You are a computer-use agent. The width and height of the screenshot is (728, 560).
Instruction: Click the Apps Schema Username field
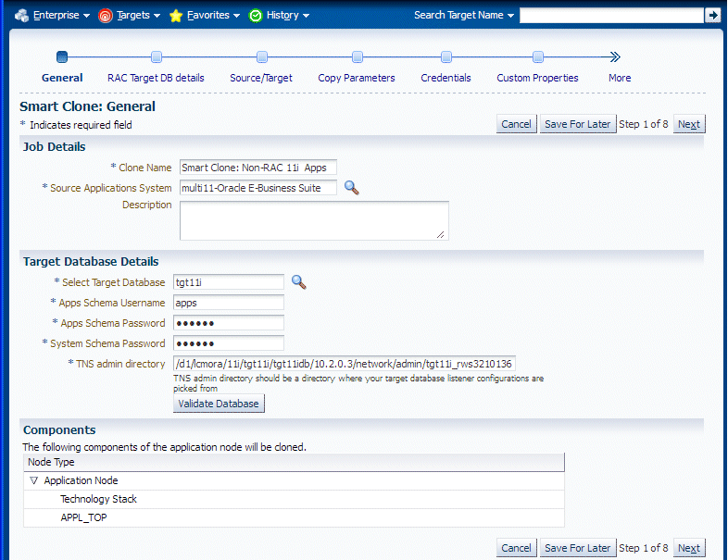(229, 303)
